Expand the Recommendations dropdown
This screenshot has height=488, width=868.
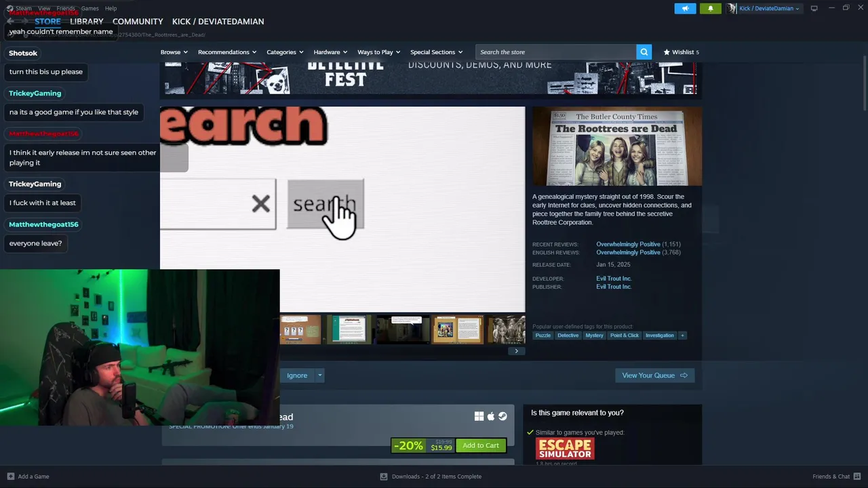pyautogui.click(x=227, y=52)
